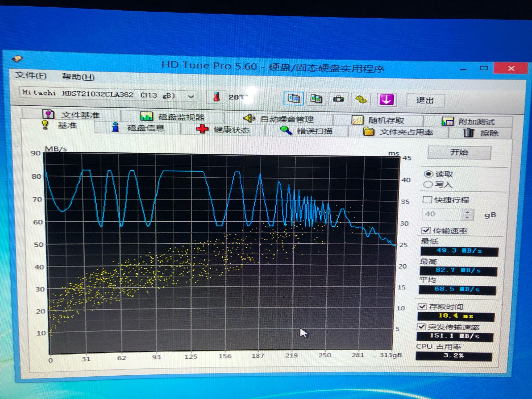Copy screenshot to clipboard icon

[x=316, y=99]
